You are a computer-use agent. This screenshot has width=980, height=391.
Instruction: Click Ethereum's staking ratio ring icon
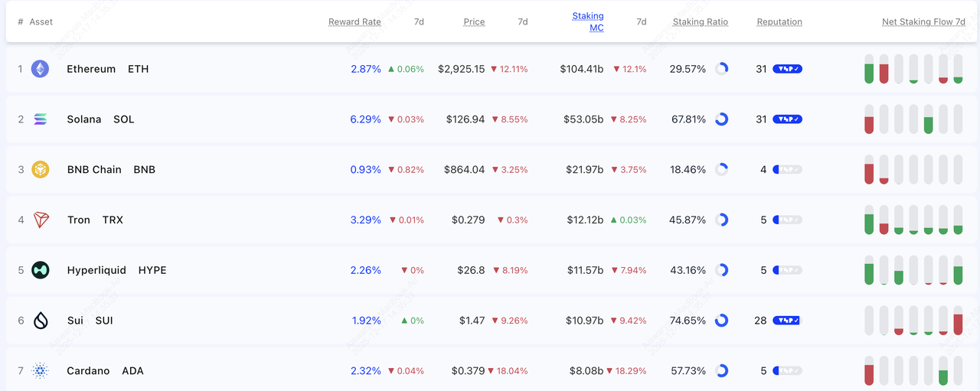click(x=721, y=69)
